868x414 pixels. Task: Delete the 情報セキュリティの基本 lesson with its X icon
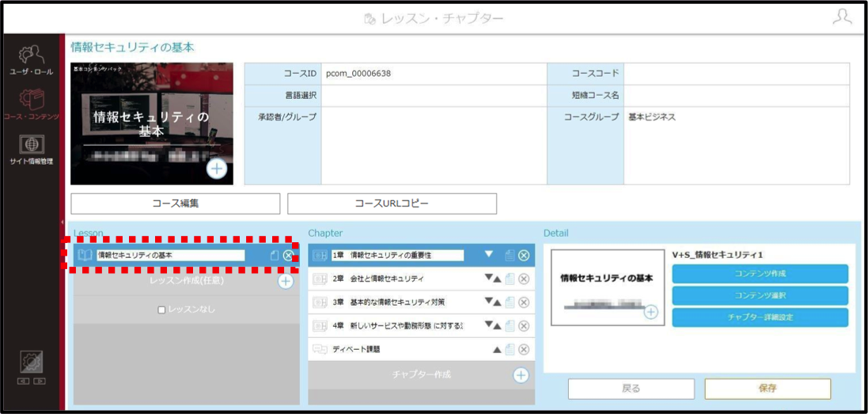tap(288, 255)
